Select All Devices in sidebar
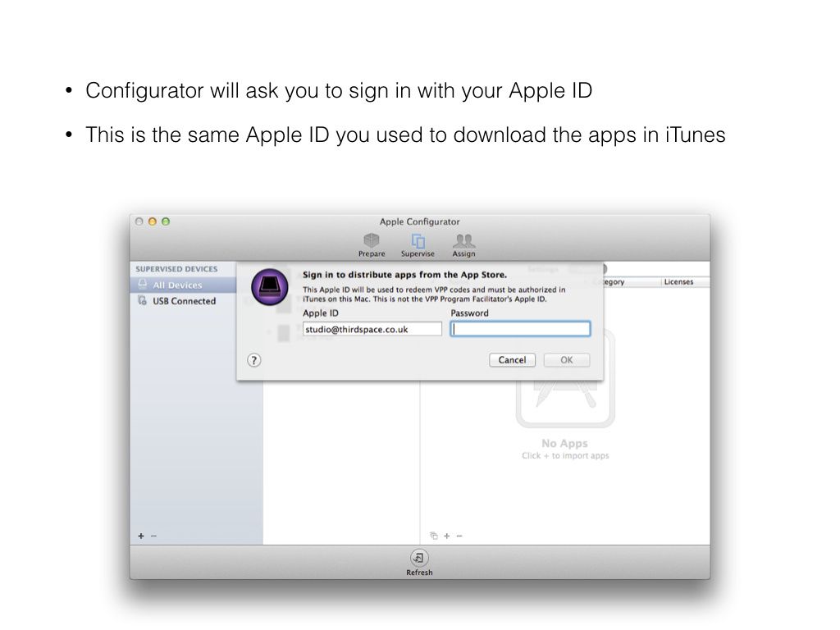The height and width of the screenshot is (630, 840). pos(183,285)
